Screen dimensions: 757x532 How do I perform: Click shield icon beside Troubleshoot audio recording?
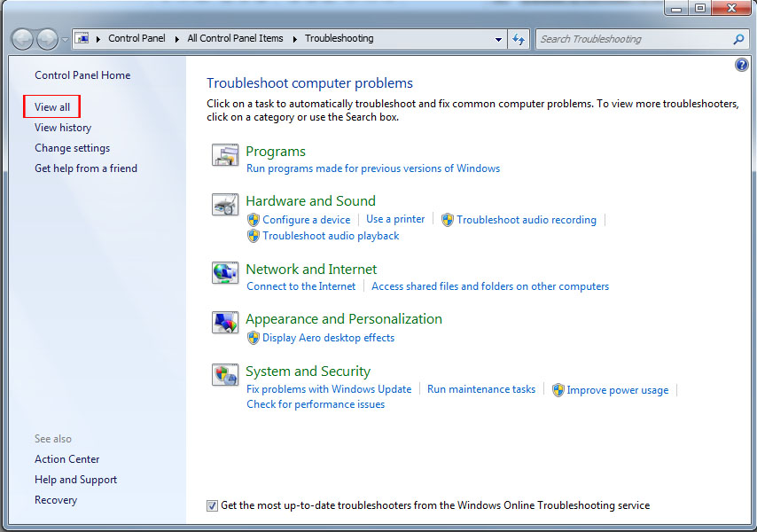pos(448,220)
